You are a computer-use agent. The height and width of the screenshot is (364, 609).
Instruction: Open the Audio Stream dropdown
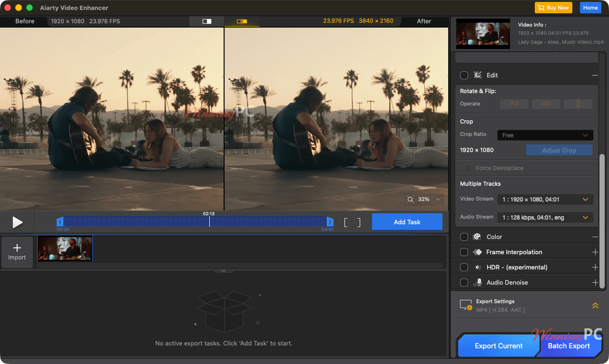pos(545,217)
